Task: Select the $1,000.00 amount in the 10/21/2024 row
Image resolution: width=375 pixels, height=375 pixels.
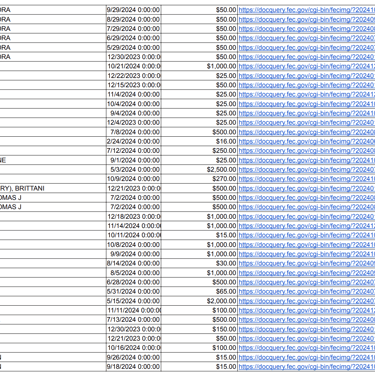Action: pos(199,66)
